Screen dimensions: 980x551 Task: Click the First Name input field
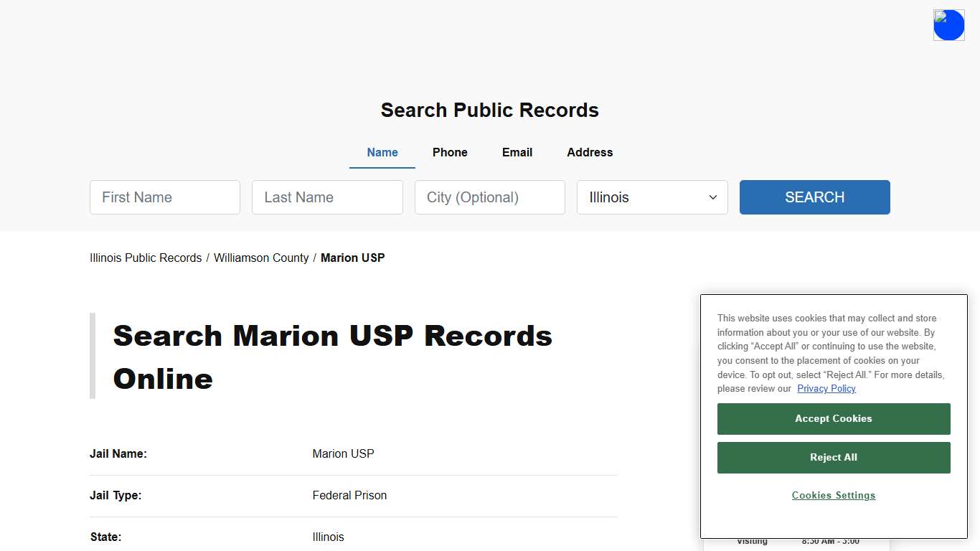pos(164,197)
